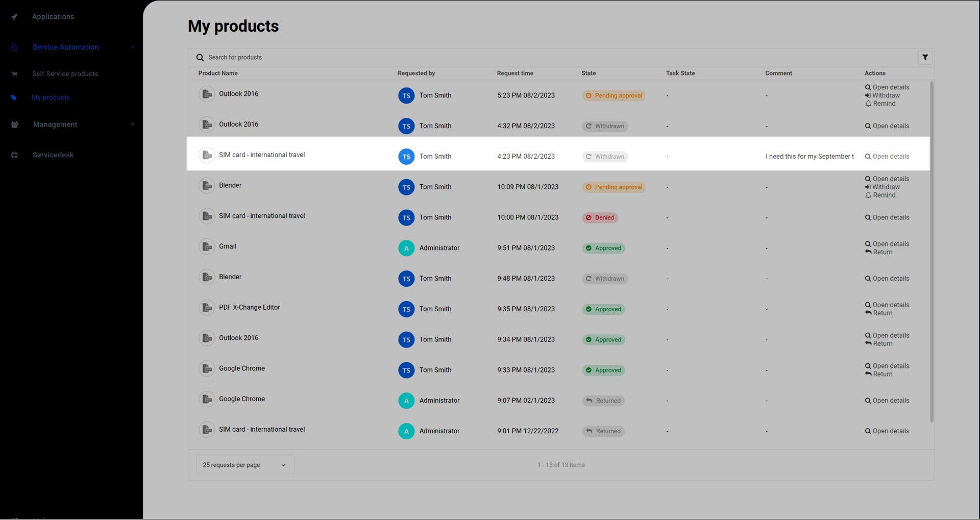Open the 25 requests per page dropdown
The image size is (980, 520).
coord(245,465)
